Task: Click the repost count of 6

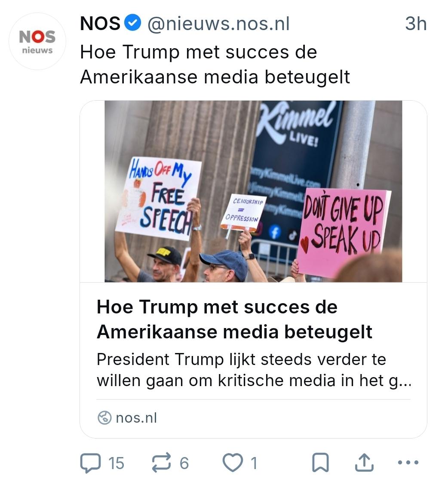Action: 184,463
